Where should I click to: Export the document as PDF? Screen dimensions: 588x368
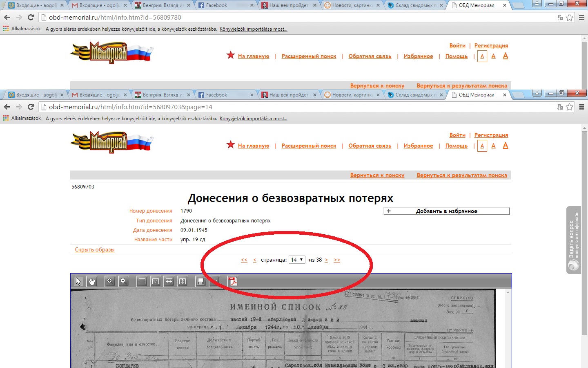(233, 281)
